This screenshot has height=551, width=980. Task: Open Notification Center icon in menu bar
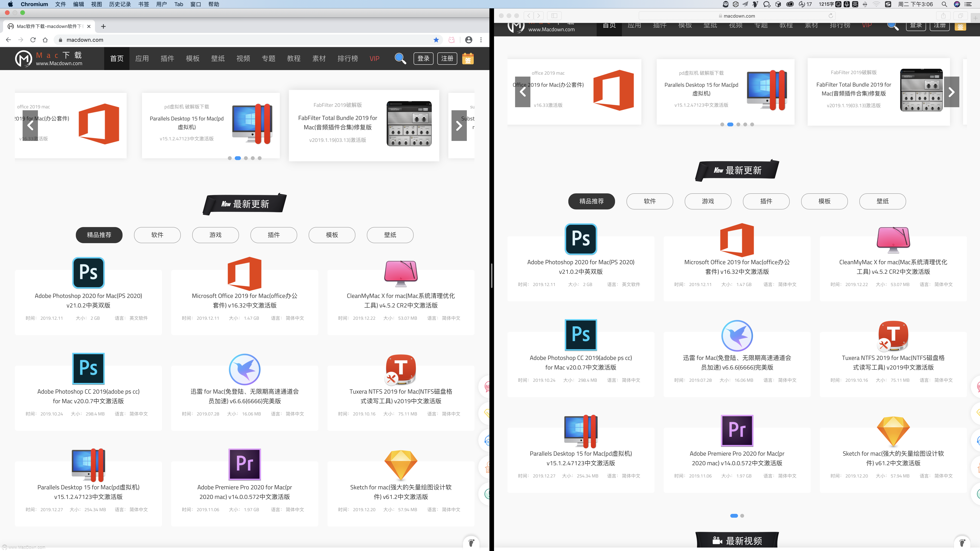pyautogui.click(x=968, y=4)
